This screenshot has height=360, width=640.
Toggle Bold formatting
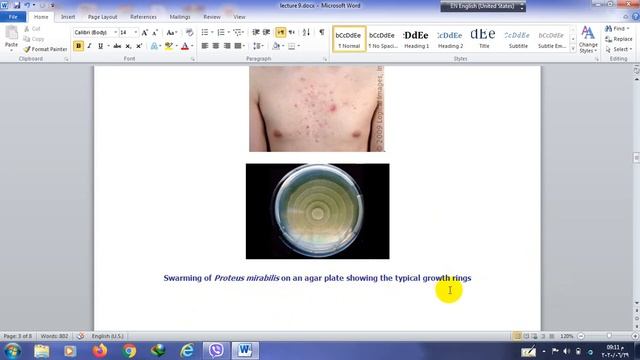[x=78, y=46]
